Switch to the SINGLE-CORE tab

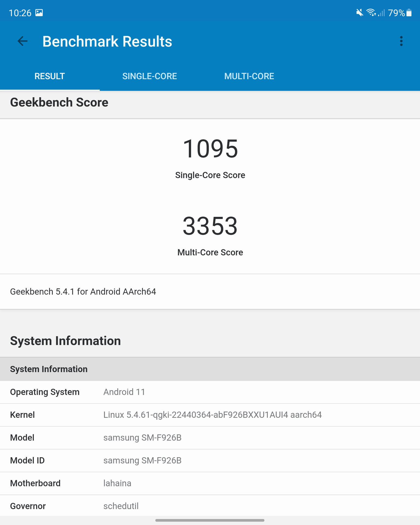[149, 76]
